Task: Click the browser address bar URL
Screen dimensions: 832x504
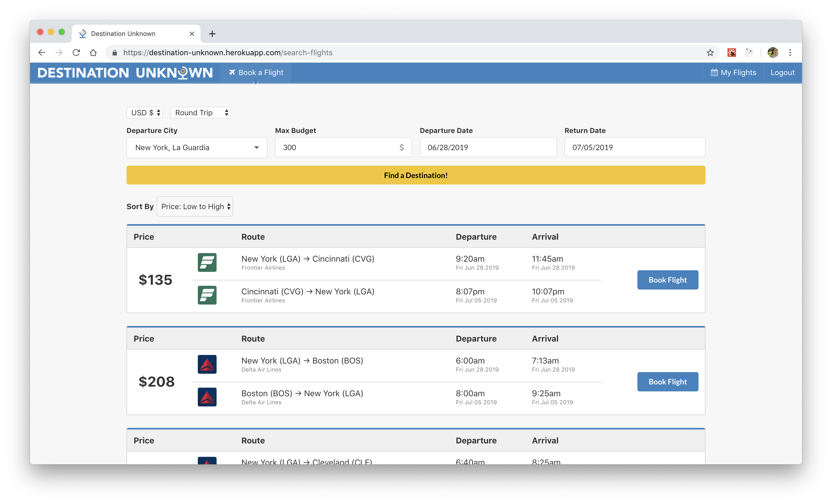Action: point(228,53)
